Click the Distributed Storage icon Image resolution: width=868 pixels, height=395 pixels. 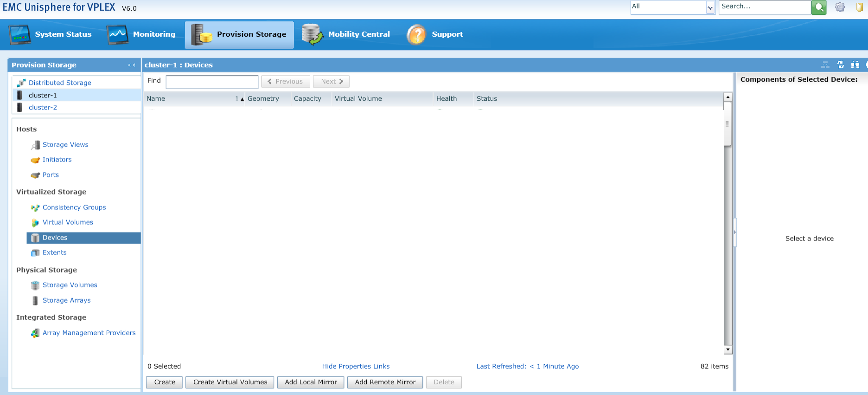click(x=21, y=83)
